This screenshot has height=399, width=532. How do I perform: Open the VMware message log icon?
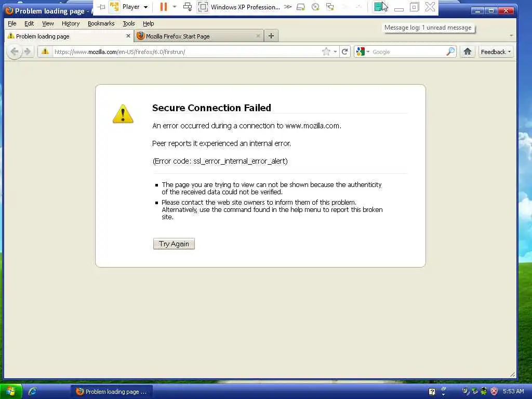pyautogui.click(x=379, y=6)
